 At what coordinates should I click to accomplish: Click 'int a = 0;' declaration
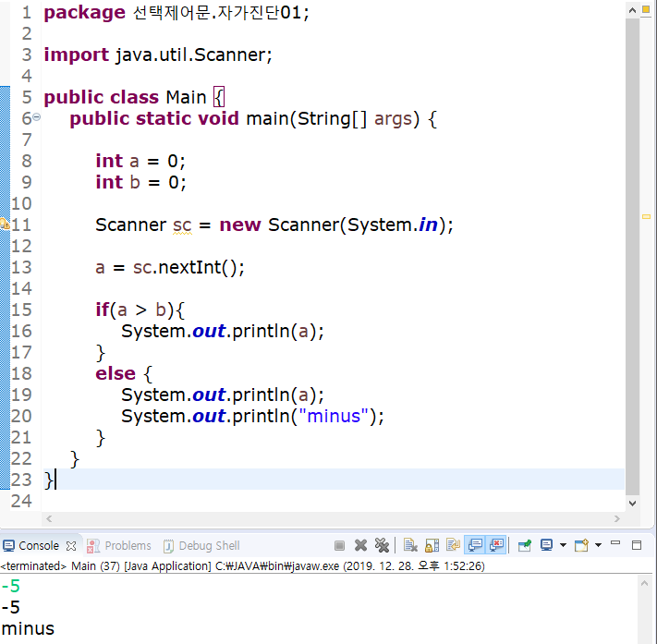click(x=140, y=161)
